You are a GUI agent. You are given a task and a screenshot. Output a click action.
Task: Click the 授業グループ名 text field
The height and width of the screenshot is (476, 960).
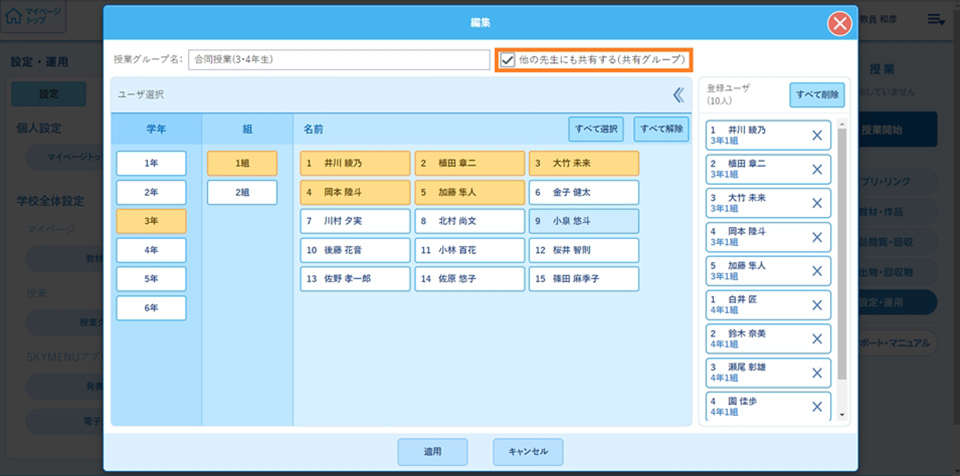click(x=339, y=60)
